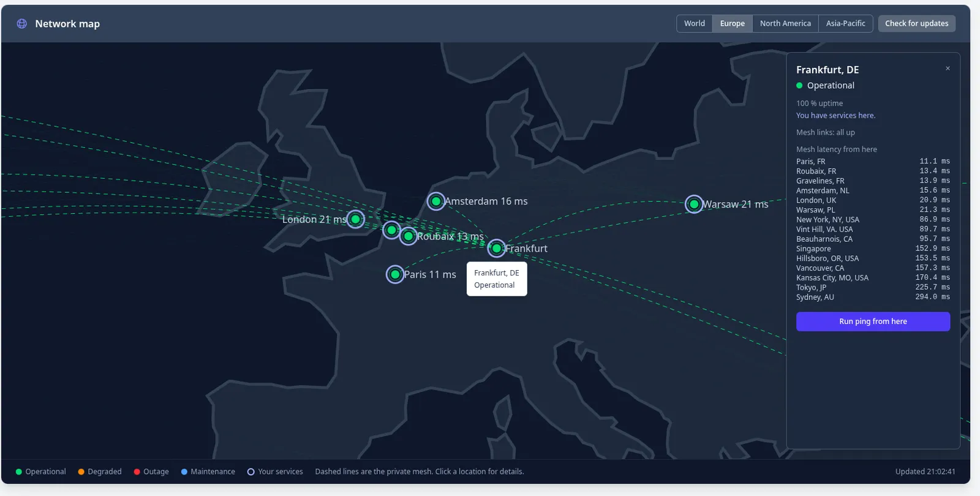Click the Roubaix, FR latency row
Screen dimensions: 980x496
click(x=873, y=171)
